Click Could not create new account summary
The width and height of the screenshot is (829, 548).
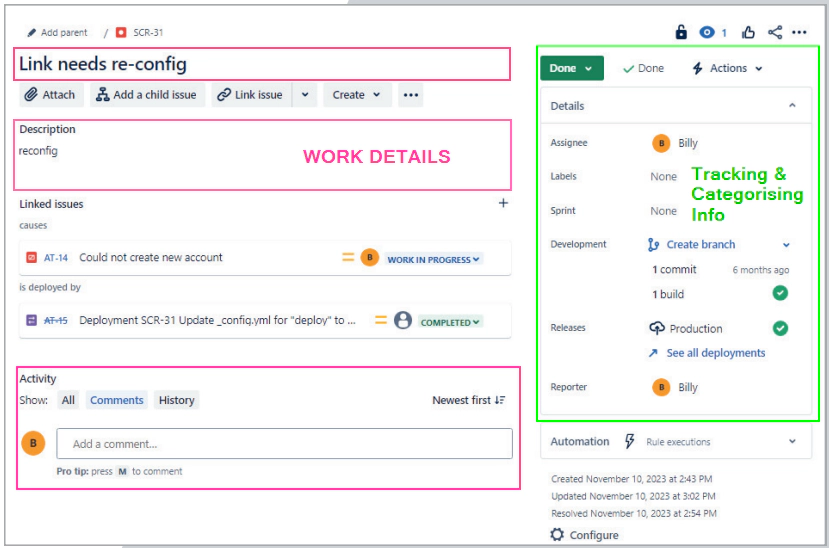(151, 257)
